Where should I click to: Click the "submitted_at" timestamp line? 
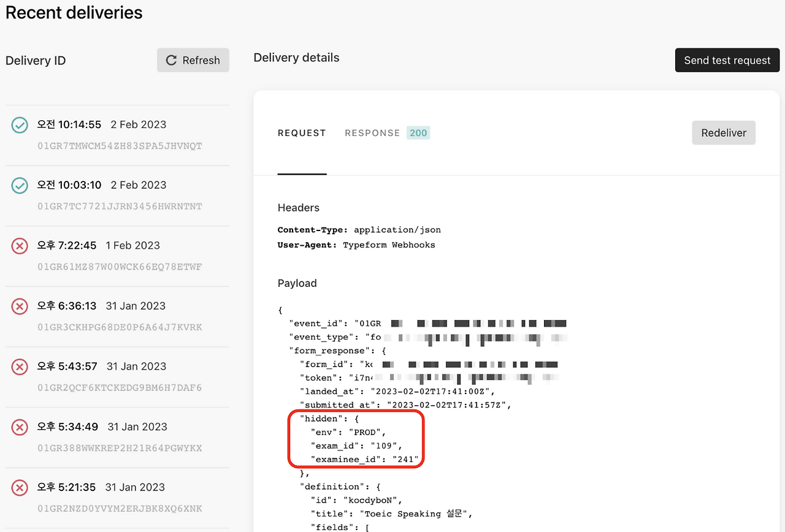click(405, 405)
